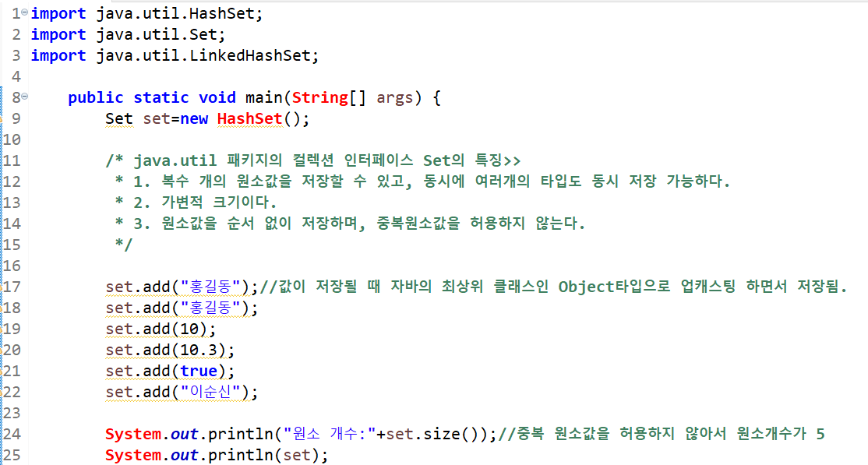The height and width of the screenshot is (465, 868).
Task: Click the 'void' keyword on line 8
Action: [217, 97]
